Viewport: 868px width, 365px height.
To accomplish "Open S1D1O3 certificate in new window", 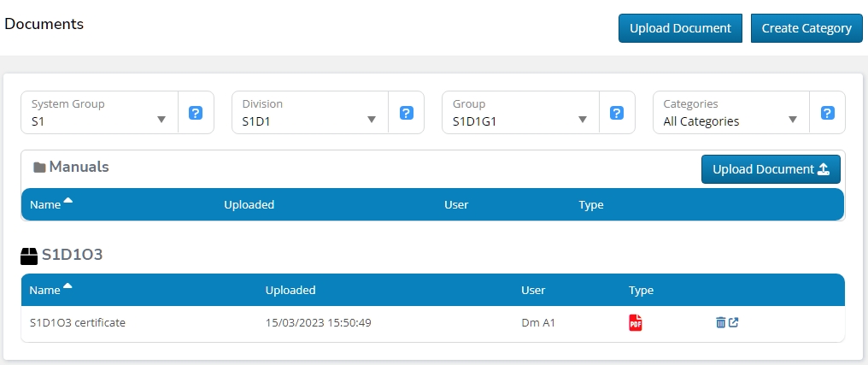I will click(x=733, y=322).
